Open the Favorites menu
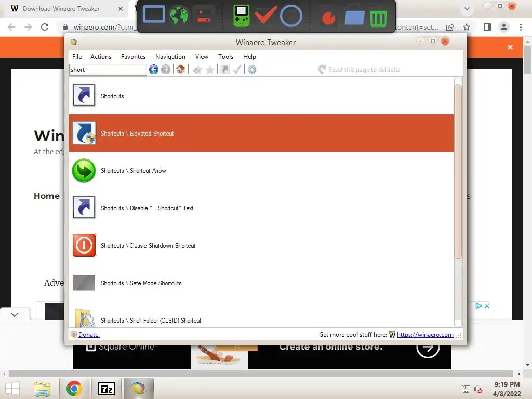Screen dimensions: 532x399 point(133,57)
